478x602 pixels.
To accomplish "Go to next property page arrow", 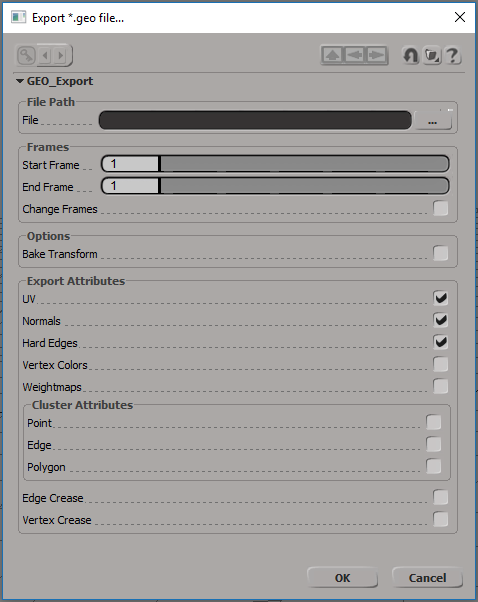I will [x=61, y=56].
